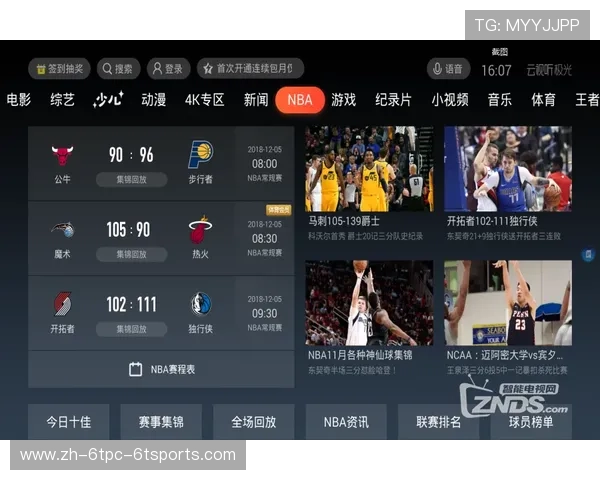Image resolution: width=600 pixels, height=480 pixels.
Task: Open NBA11月各种神仙球集锦 thumbnail
Action: (369, 303)
